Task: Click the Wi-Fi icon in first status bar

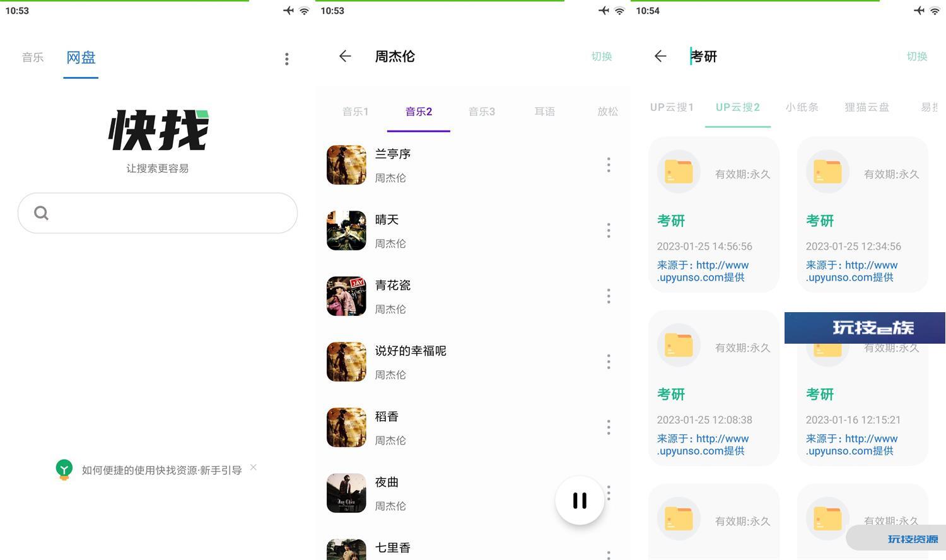Action: tap(304, 11)
